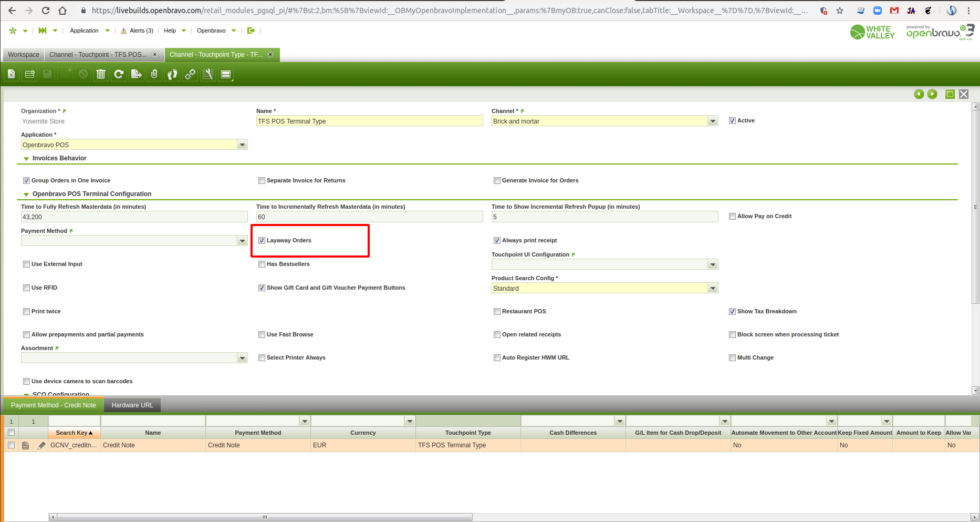Open attachments with the paperclip icon

[x=154, y=75]
